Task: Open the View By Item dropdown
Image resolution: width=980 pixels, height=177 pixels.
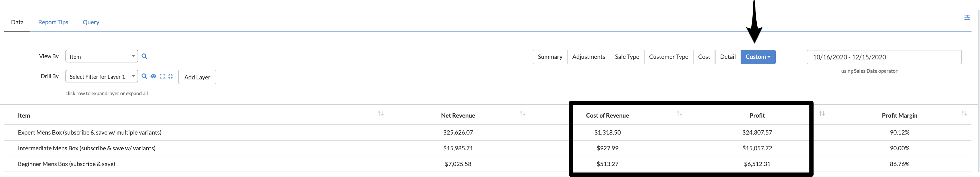Action: click(102, 56)
